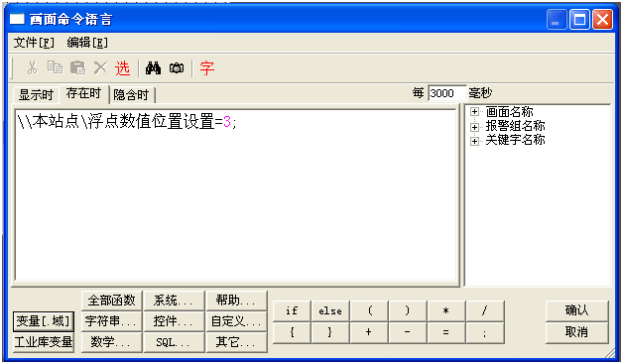Image resolution: width=624 pixels, height=364 pixels.
Task: Click the Copy toolbar icon
Action: pos(55,67)
